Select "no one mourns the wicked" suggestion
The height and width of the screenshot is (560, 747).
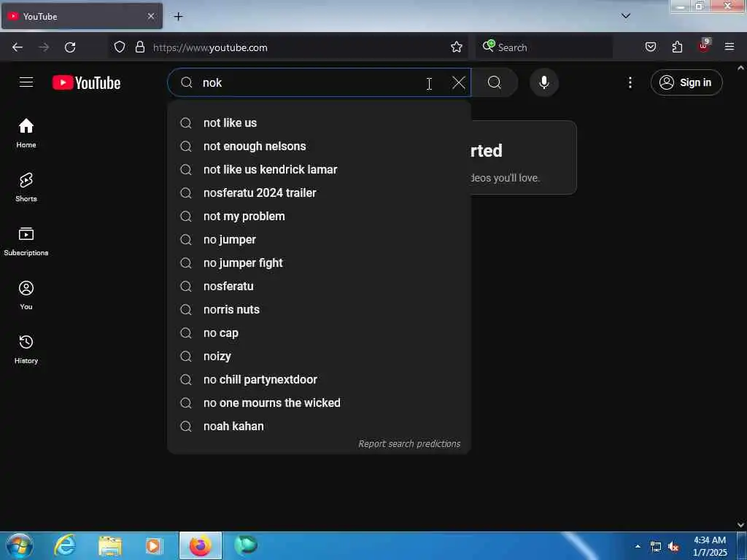(x=320, y=402)
